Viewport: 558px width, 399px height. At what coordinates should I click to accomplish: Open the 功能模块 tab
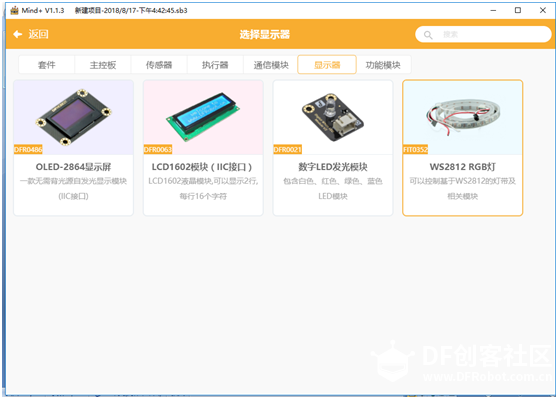383,65
